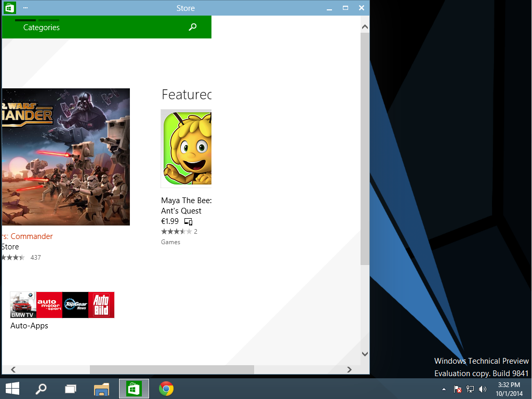Click the Store taskbar icon
The image size is (532, 399).
(134, 389)
